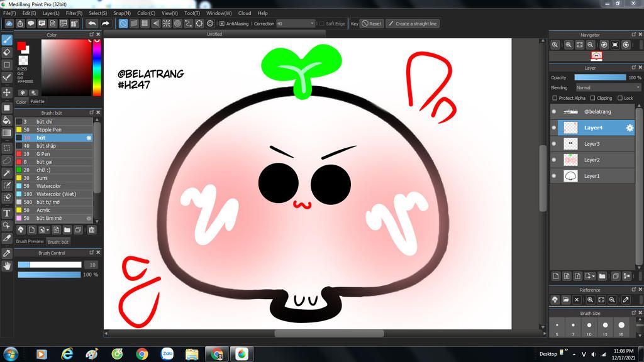
Task: Select the Stipple Pen brush
Action: point(54,129)
